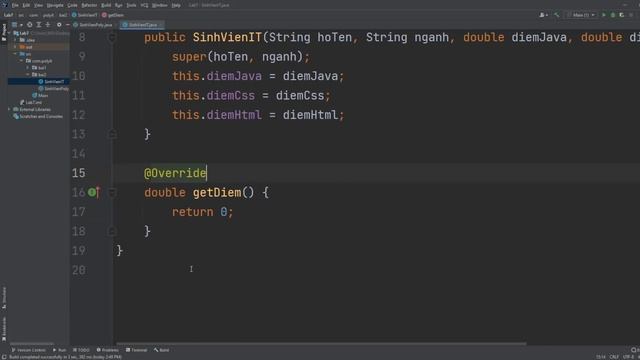This screenshot has width=640, height=360.
Task: Open the TODO tool window
Action: pyautogui.click(x=81, y=350)
